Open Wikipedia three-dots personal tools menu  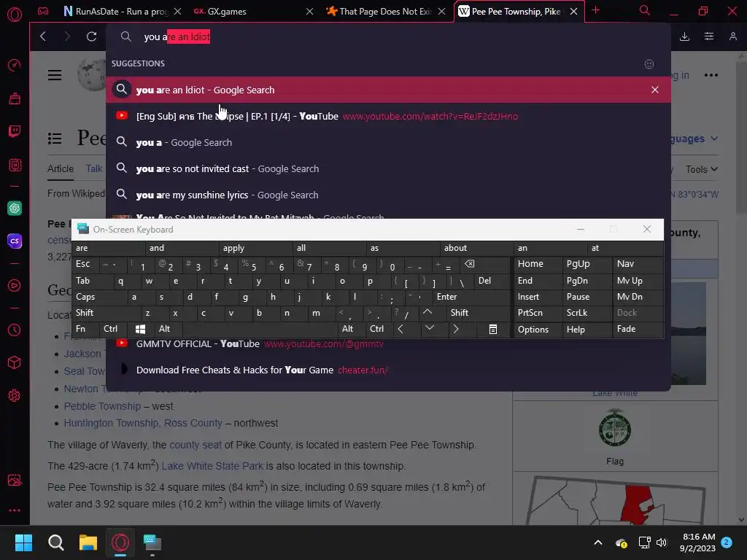(711, 75)
